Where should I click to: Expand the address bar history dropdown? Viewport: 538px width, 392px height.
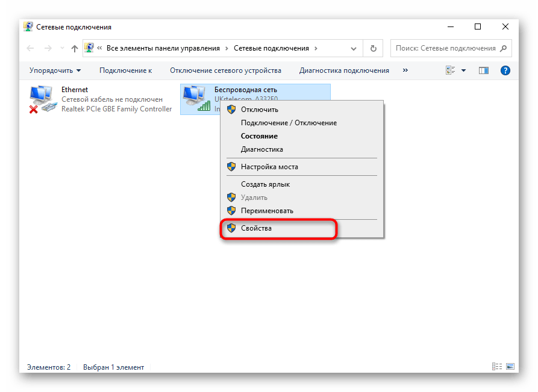[x=355, y=49]
